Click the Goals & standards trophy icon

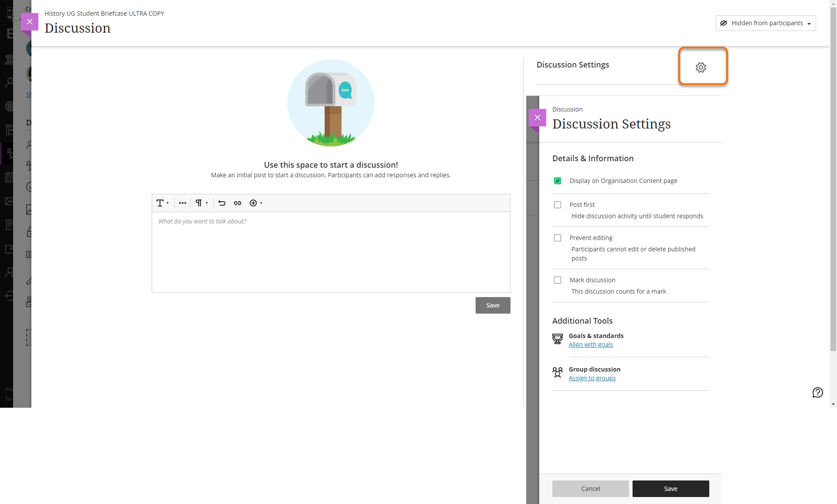[557, 339]
